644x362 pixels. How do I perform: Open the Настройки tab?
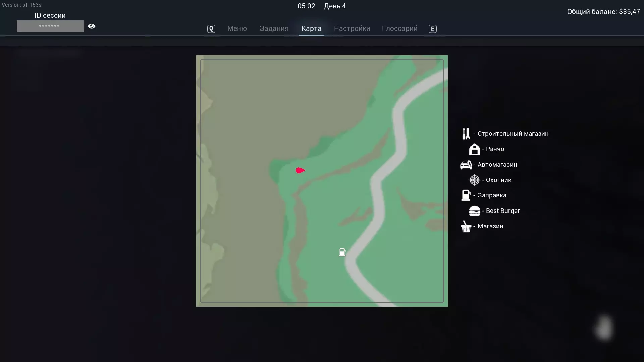tap(352, 28)
